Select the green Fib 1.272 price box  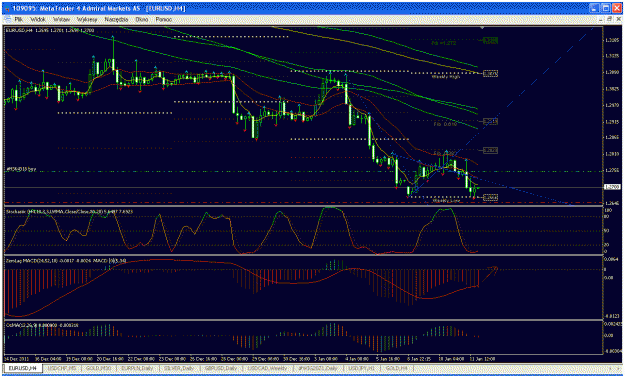pyautogui.click(x=490, y=40)
